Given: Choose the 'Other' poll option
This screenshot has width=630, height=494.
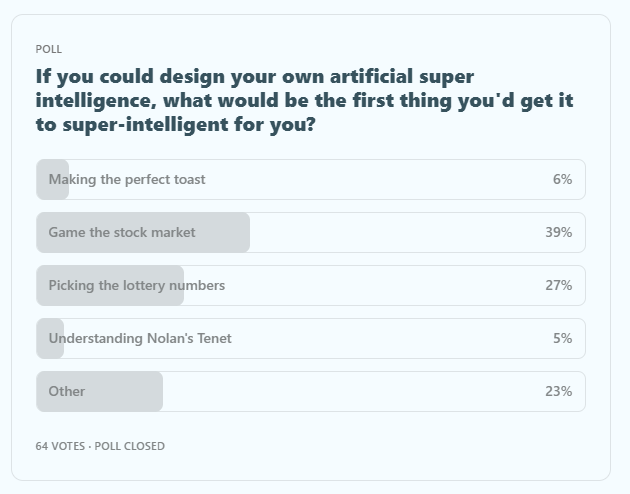Looking at the screenshot, I should click(67, 391).
